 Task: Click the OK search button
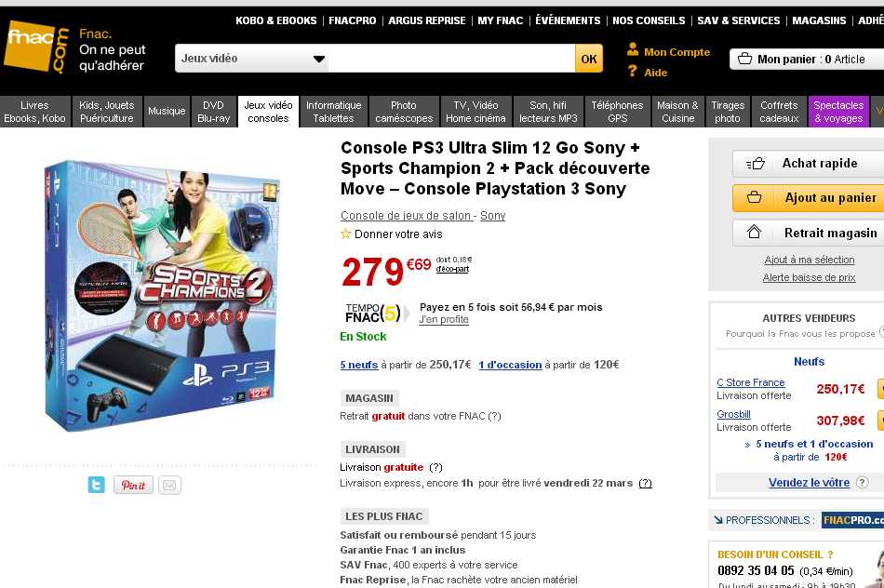[x=589, y=59]
